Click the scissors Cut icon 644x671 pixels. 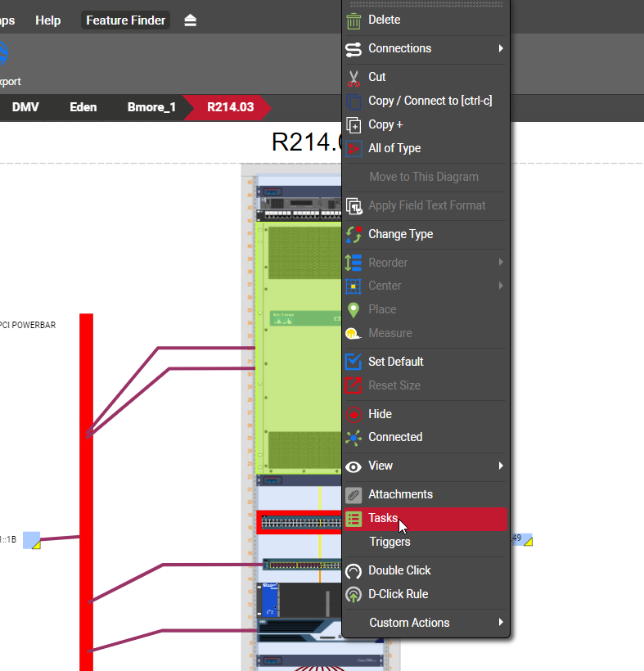354,78
